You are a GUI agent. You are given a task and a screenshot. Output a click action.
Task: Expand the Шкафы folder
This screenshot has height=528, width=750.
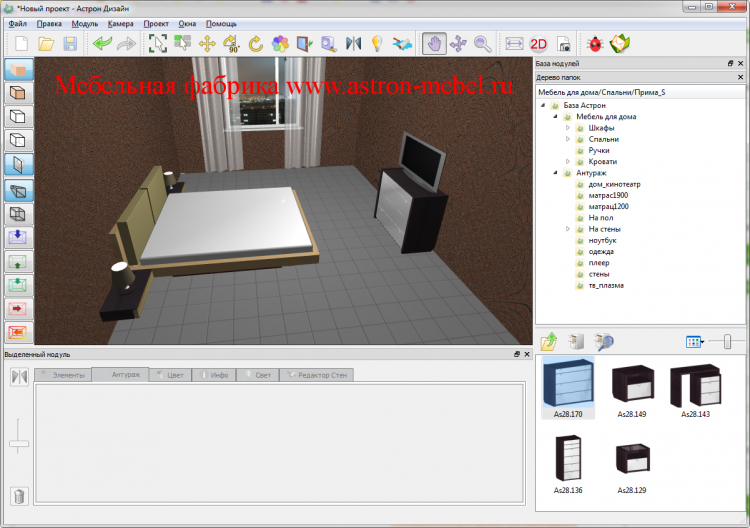568,128
